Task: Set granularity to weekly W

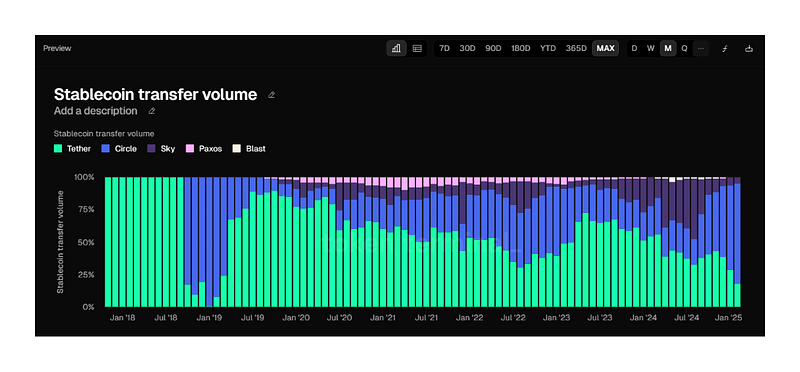Action: (x=651, y=48)
